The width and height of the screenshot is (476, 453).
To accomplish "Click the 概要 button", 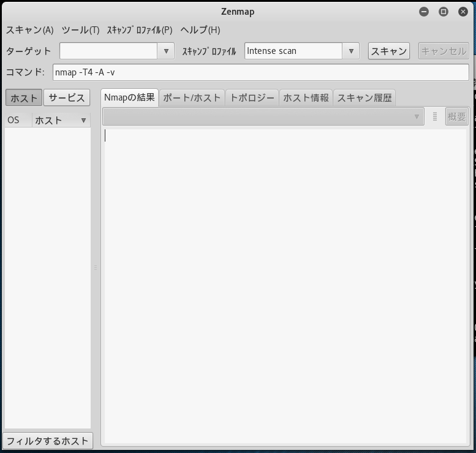I will (x=456, y=116).
